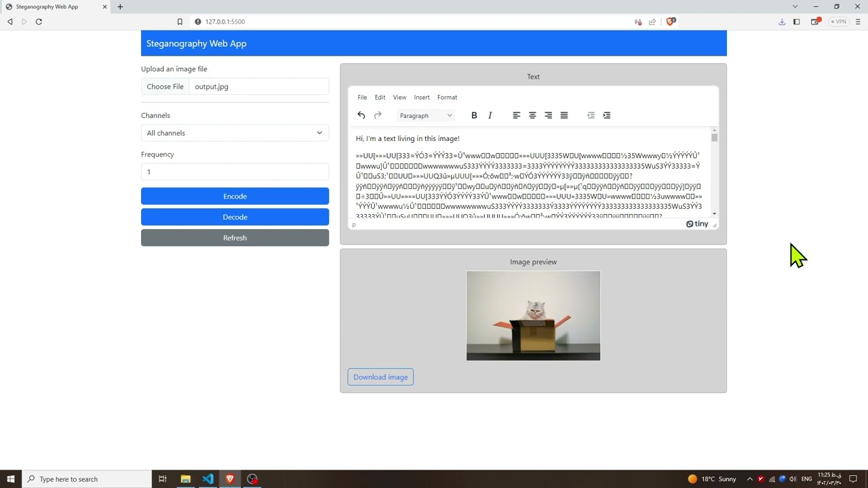Screen dimensions: 868x488
Task: Click the Windows Start button
Action: pyautogui.click(x=11, y=479)
